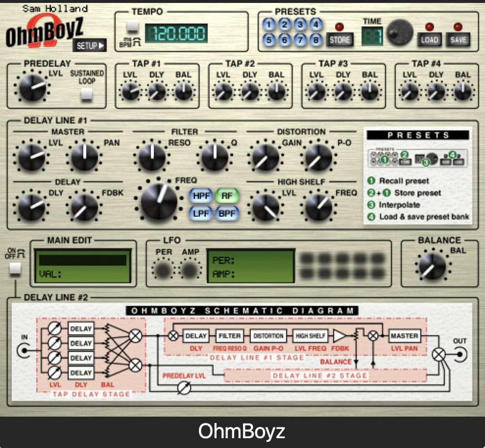This screenshot has width=485, height=448.
Task: Click the STORE preset button
Action: 339,40
